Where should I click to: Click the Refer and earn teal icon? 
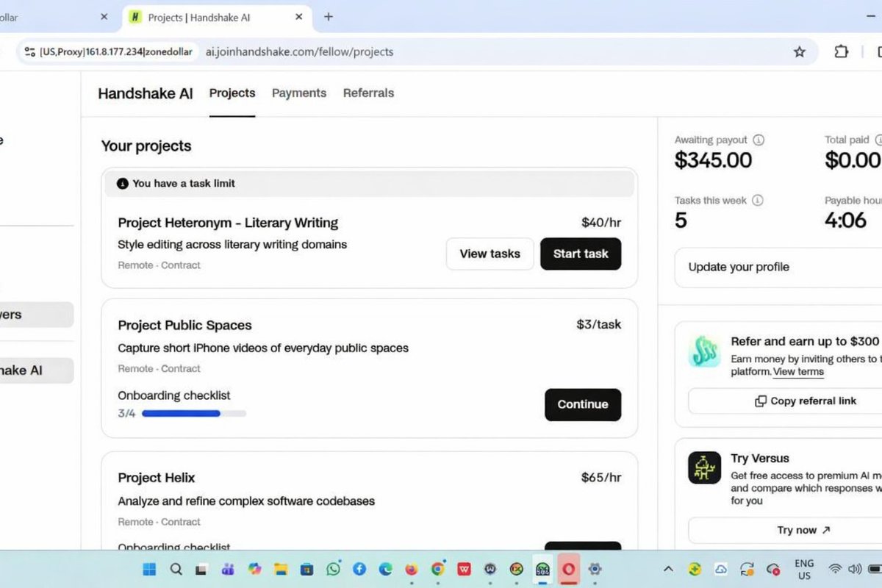(x=704, y=351)
